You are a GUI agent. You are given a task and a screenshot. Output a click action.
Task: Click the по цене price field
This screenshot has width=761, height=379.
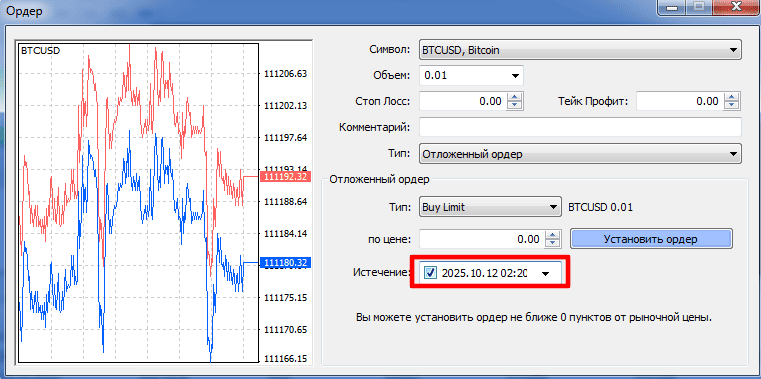coord(481,239)
